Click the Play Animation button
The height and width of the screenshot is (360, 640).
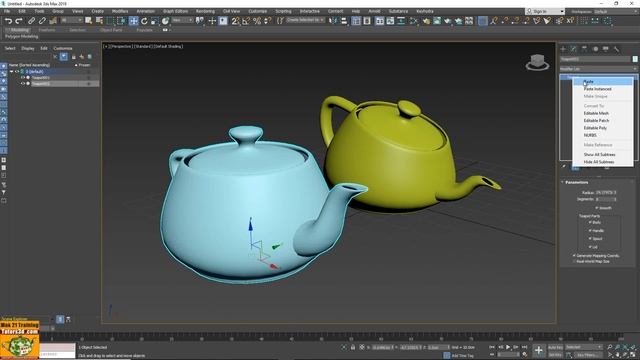coord(508,347)
